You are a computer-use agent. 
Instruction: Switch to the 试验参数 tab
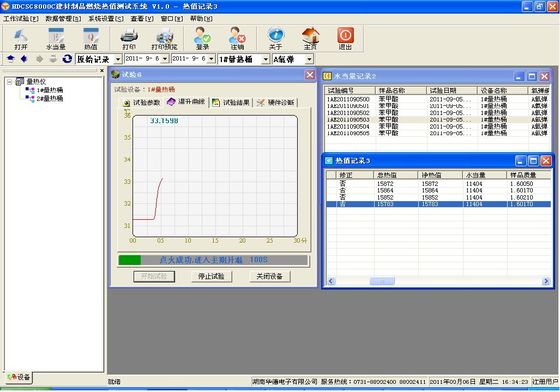tap(141, 103)
